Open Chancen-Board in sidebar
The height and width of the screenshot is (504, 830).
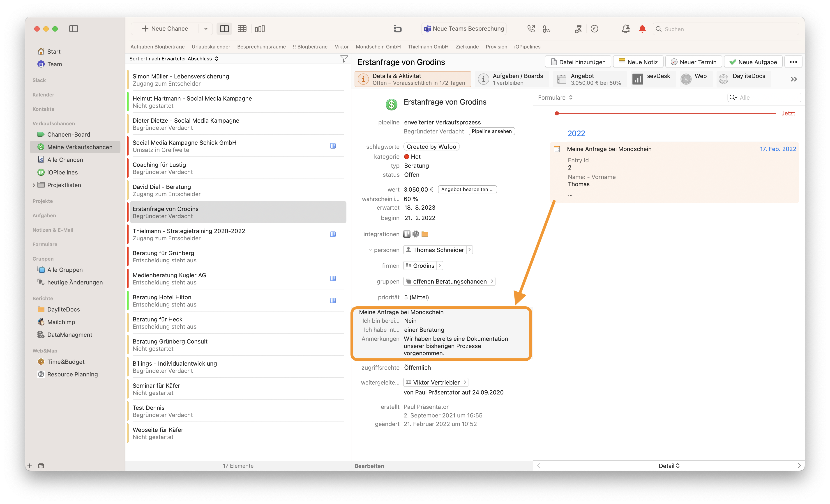tap(69, 134)
